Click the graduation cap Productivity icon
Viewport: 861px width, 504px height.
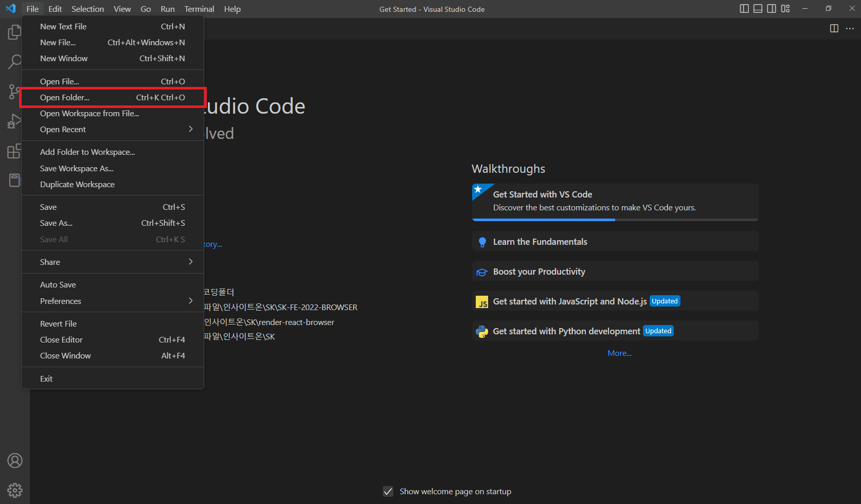pos(482,272)
